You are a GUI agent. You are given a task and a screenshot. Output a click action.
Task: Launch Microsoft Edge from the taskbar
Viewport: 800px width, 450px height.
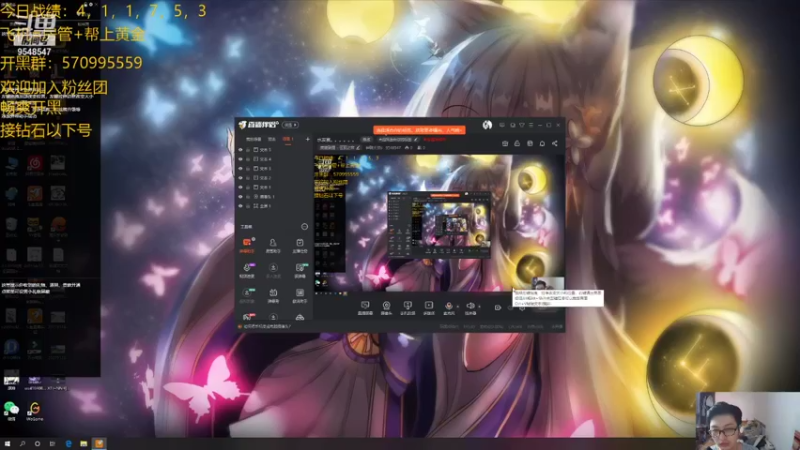(x=68, y=444)
